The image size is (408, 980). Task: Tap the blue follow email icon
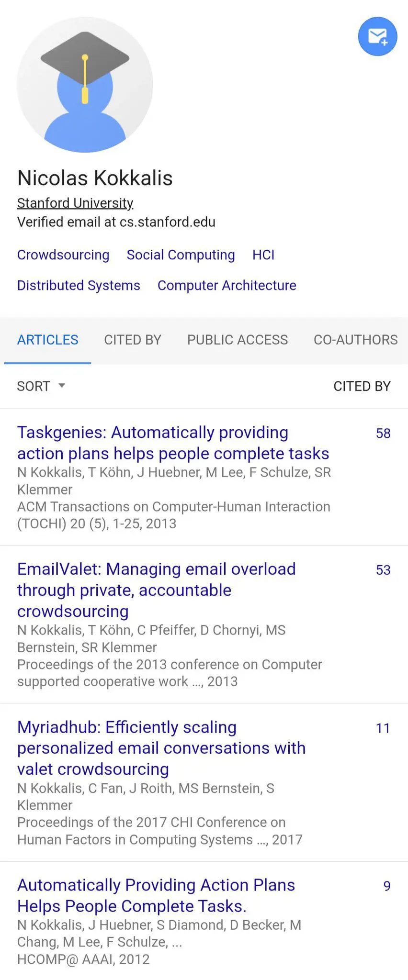point(377,36)
